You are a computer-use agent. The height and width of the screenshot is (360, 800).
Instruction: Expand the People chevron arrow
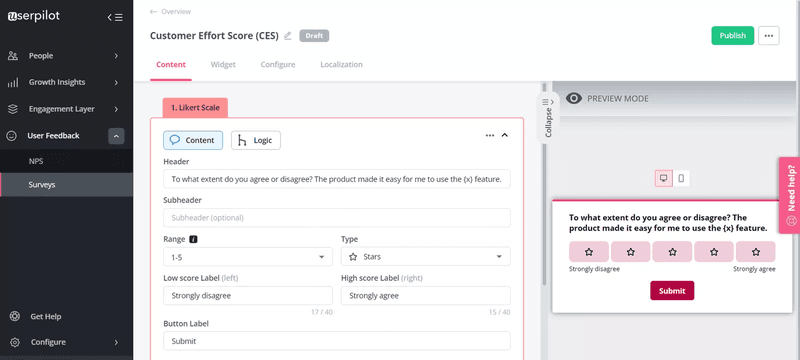click(116, 56)
